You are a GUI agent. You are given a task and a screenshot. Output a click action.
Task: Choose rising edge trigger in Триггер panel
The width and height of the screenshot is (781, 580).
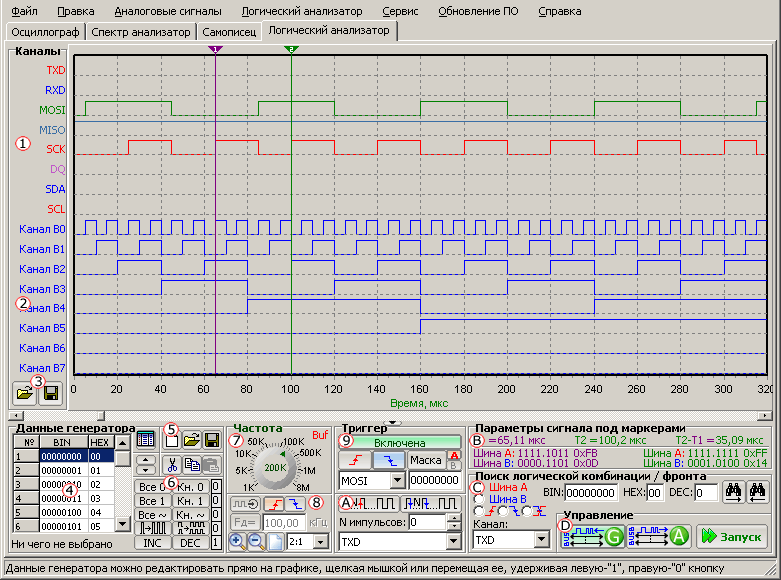point(355,460)
